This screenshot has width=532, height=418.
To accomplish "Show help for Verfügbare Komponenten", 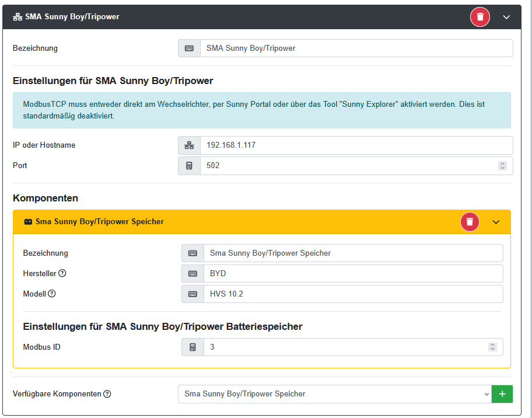I will point(107,394).
